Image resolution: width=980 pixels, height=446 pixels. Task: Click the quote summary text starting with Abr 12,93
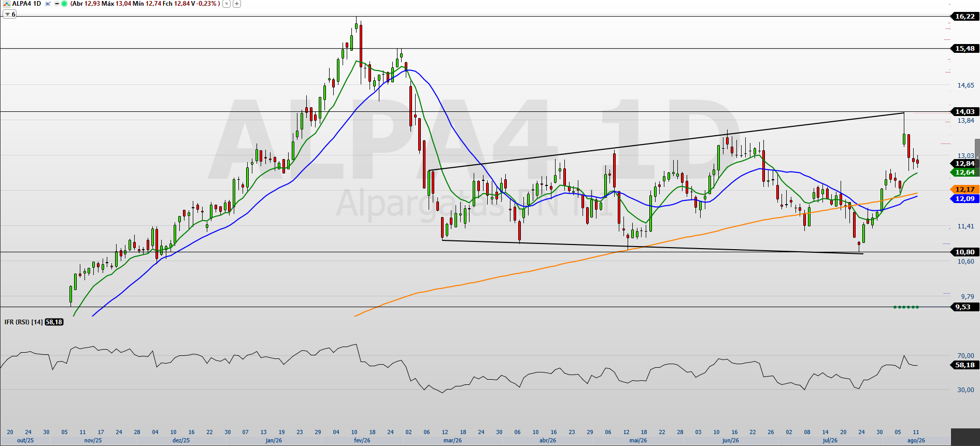(x=145, y=4)
